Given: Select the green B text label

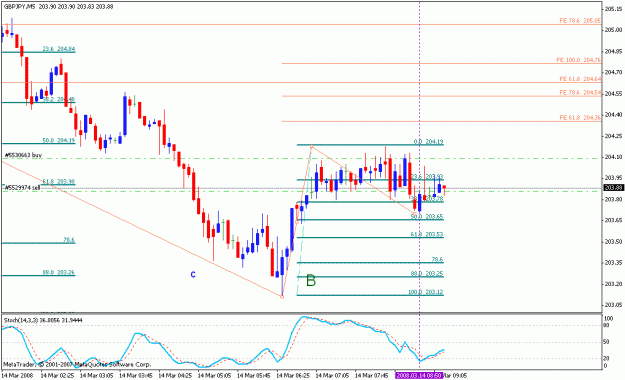Looking at the screenshot, I should pos(311,281).
